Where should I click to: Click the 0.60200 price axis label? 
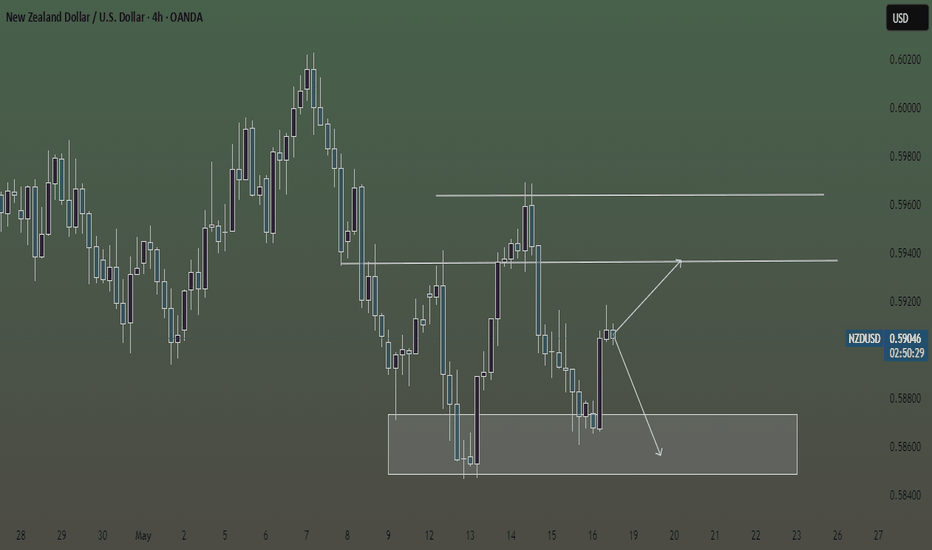(x=905, y=59)
